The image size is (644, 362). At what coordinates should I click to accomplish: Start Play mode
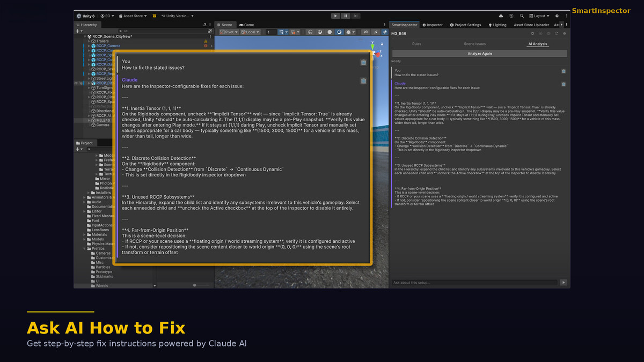tap(335, 16)
